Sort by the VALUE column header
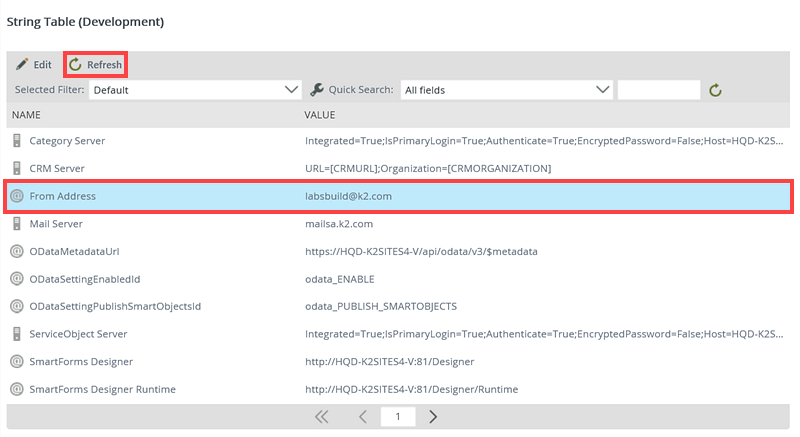The image size is (800, 437). coord(320,115)
